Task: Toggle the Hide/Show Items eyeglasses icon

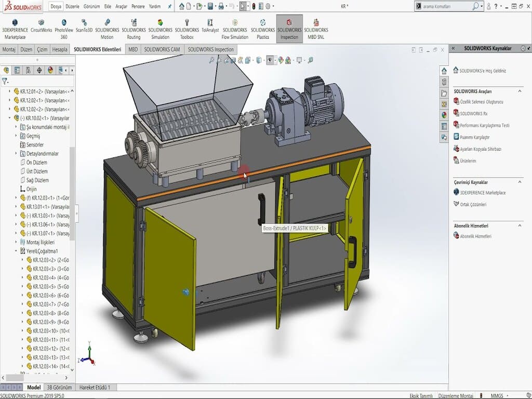Action: 240,61
